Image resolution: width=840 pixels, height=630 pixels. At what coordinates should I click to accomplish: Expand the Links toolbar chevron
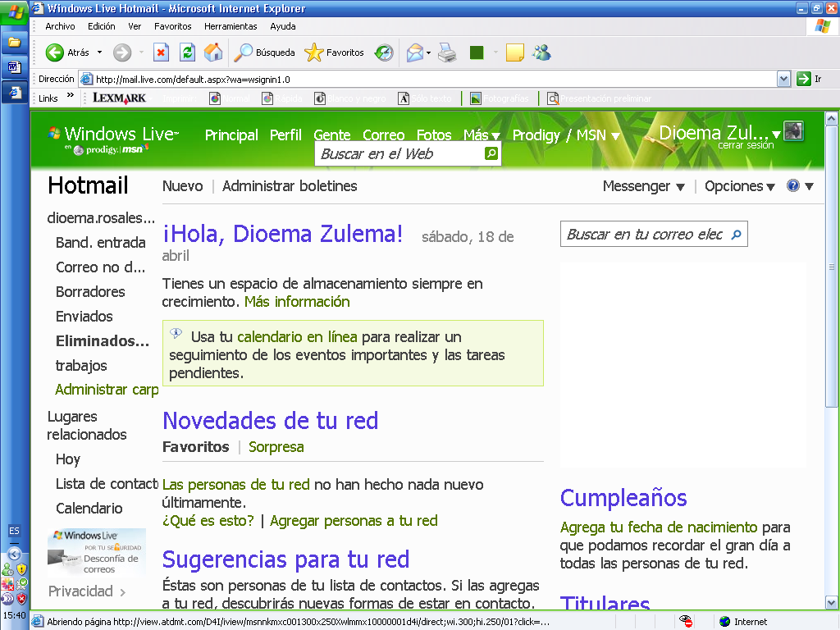coord(71,96)
